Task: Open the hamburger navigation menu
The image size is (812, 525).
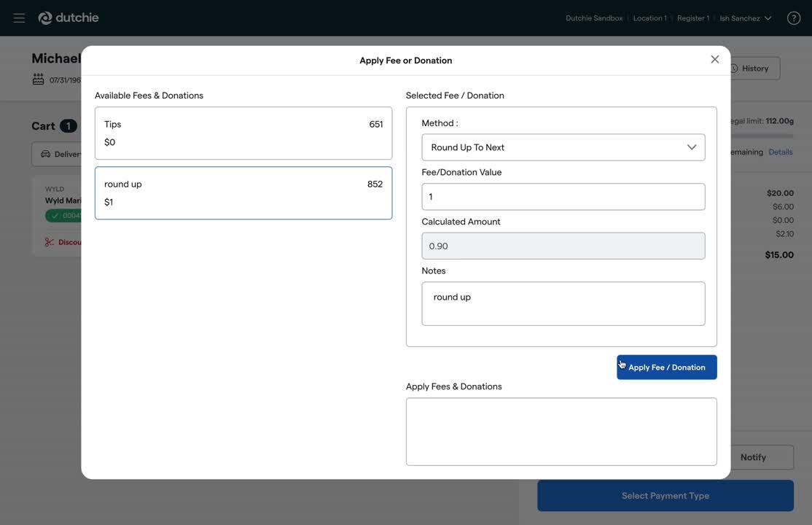Action: (x=19, y=18)
